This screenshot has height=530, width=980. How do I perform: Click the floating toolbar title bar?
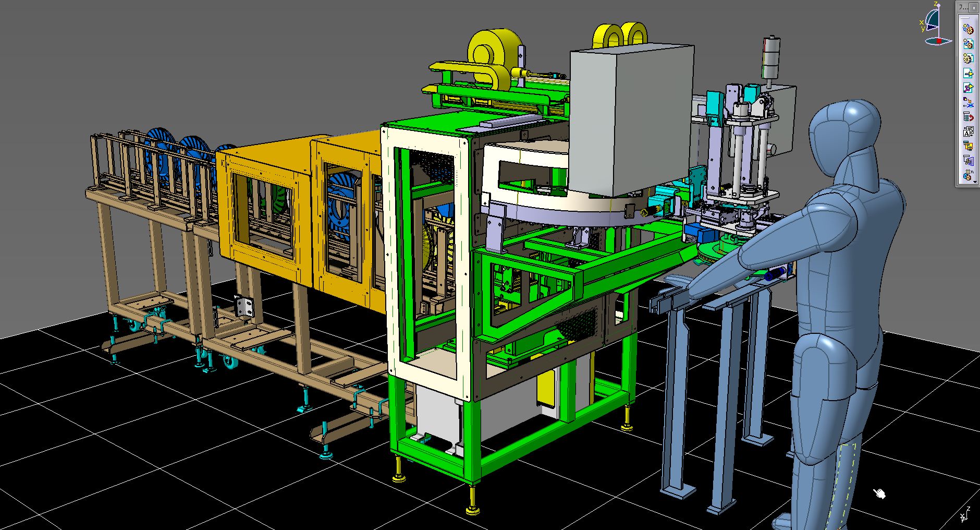[963, 7]
